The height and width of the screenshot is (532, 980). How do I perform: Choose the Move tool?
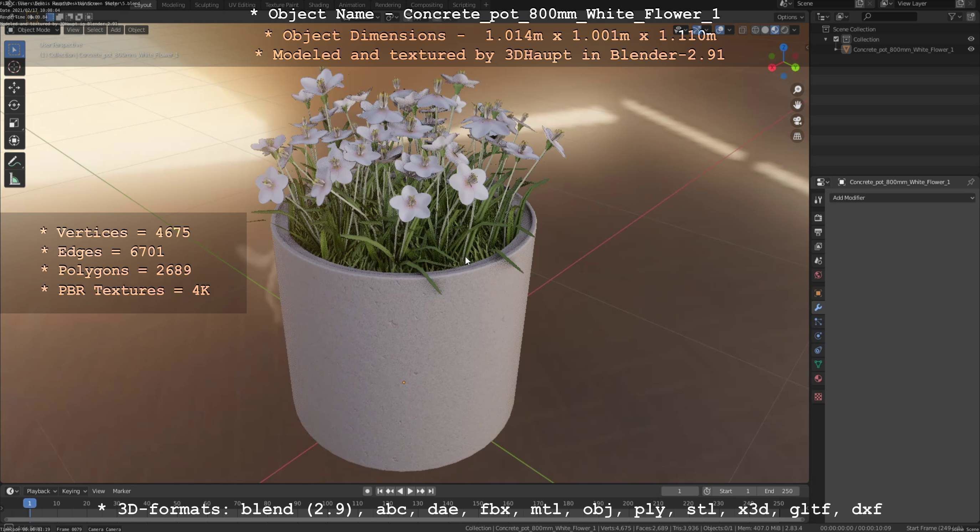[x=15, y=87]
